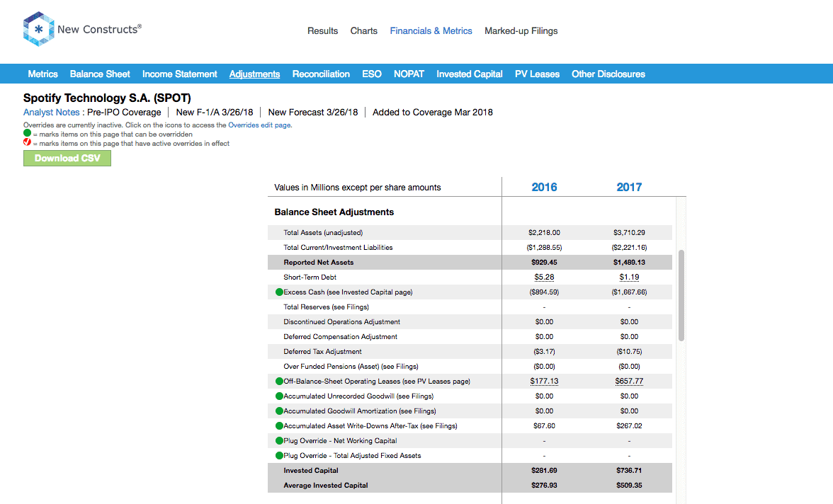
Task: Click green dot beside Plug Override Net Working Capital
Action: [x=279, y=441]
